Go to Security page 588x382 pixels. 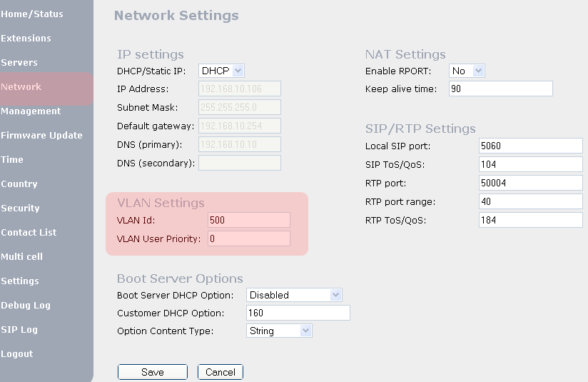20,208
